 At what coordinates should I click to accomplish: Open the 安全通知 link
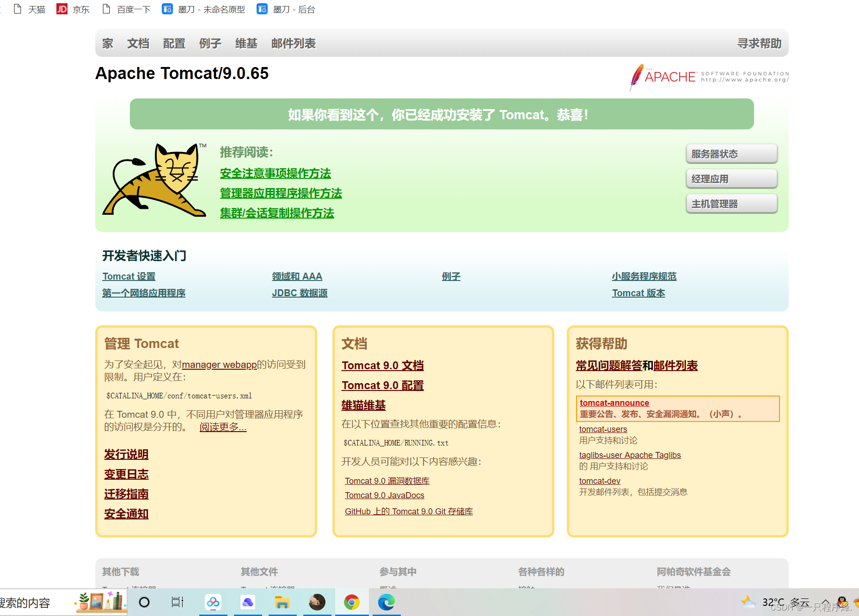pyautogui.click(x=126, y=514)
